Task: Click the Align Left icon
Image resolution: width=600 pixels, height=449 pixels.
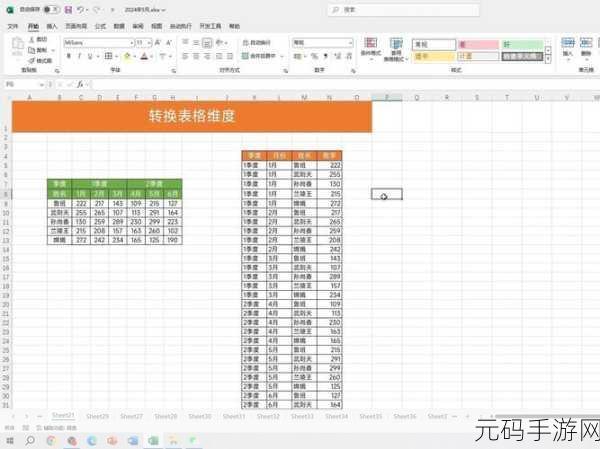Action: (185, 56)
